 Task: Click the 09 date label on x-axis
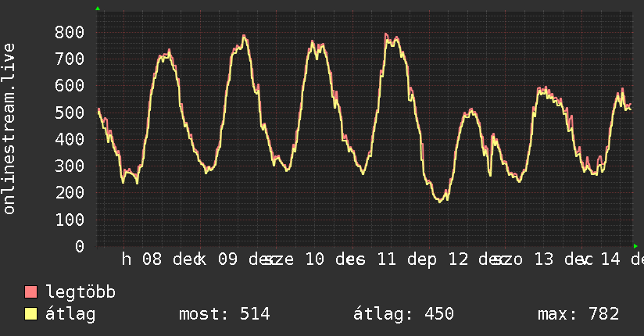click(x=227, y=259)
